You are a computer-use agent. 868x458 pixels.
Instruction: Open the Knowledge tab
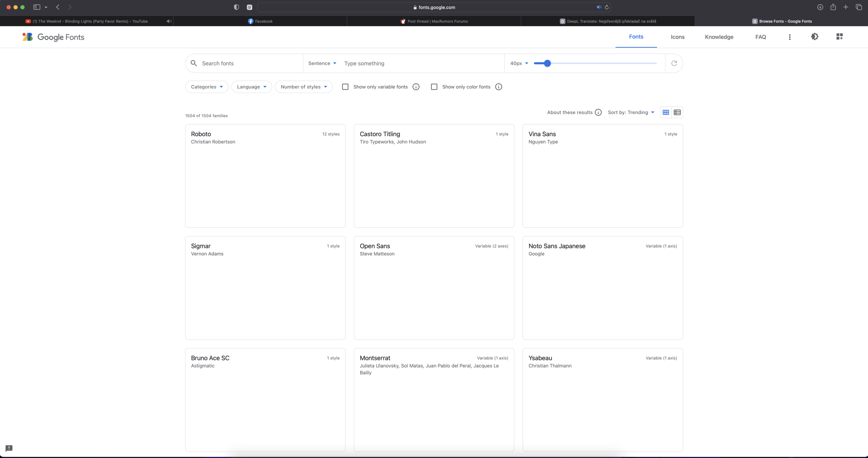pos(719,37)
